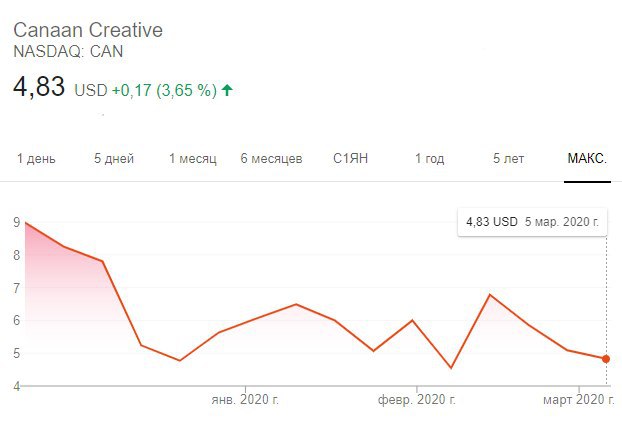Click the y-axis label 4
Screen dimensions: 622x422
click(16, 386)
